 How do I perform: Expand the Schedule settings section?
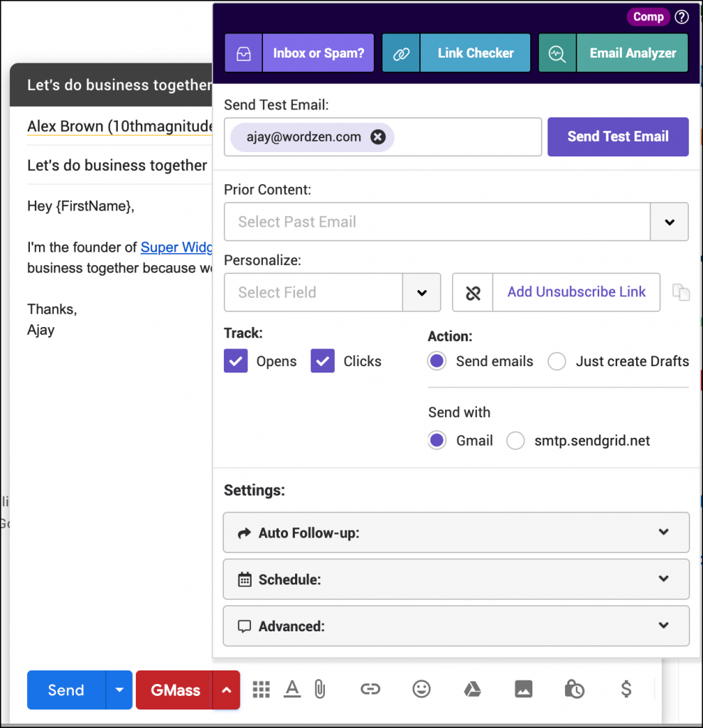point(456,579)
